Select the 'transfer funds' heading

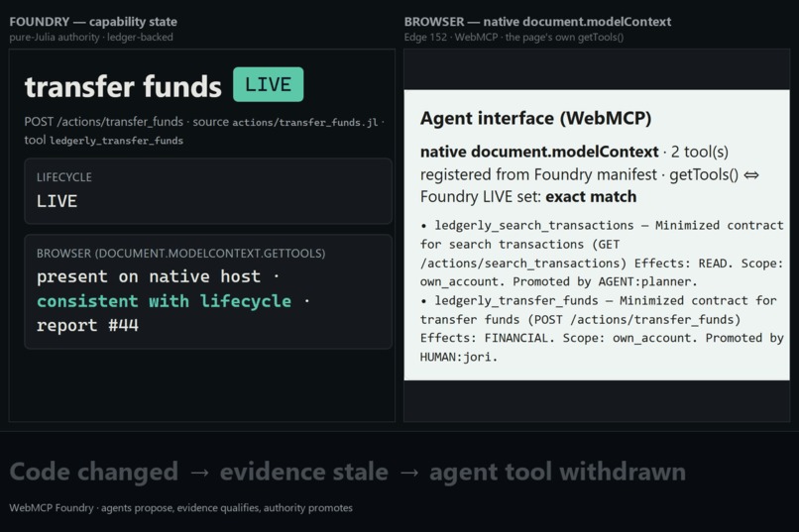coord(123,86)
